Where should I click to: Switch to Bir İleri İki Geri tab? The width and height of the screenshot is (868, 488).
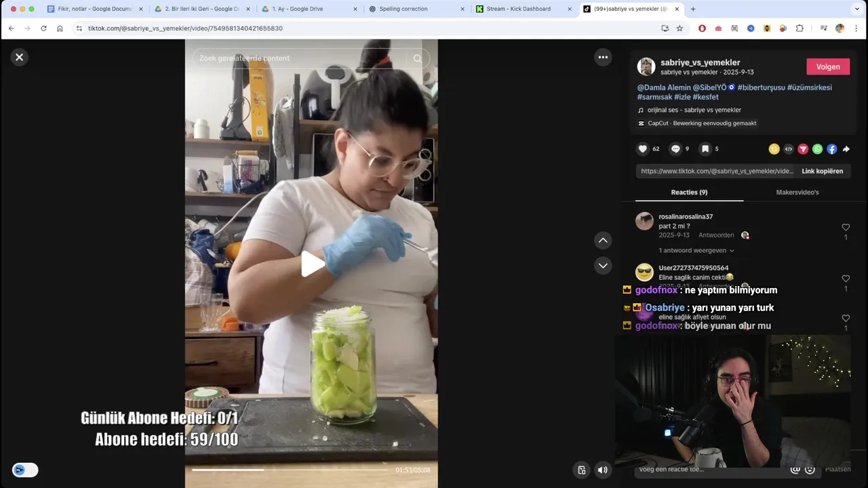202,9
